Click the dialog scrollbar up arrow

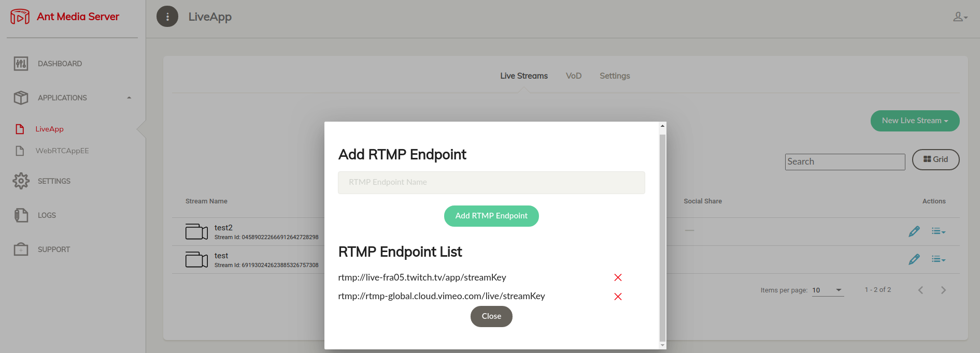coord(662,126)
